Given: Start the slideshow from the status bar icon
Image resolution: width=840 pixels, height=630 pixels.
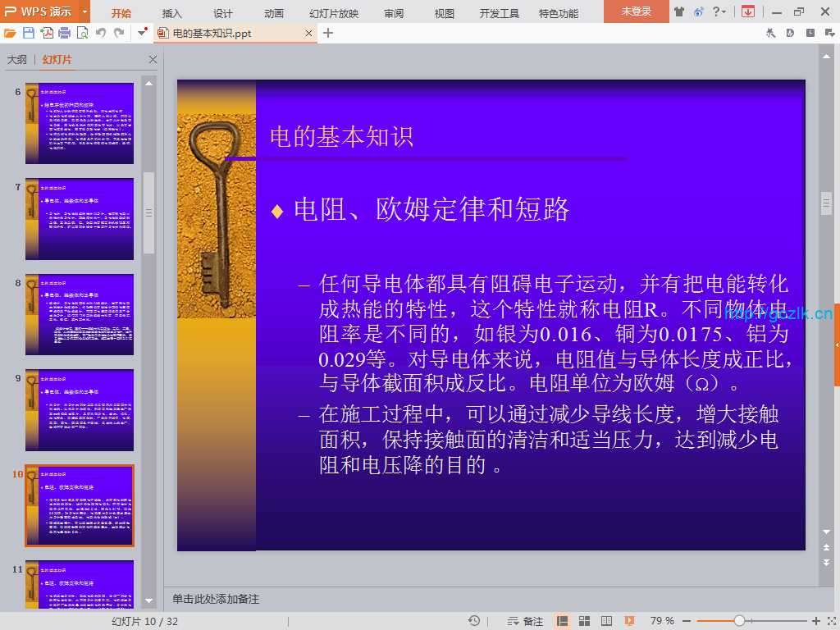Looking at the screenshot, I should [629, 621].
